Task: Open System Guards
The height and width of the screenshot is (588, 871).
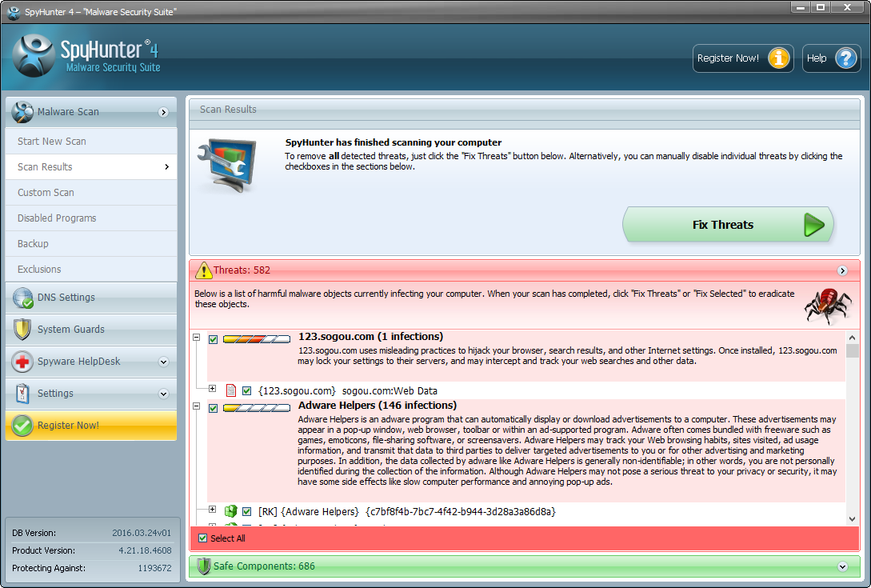Action: tap(91, 329)
